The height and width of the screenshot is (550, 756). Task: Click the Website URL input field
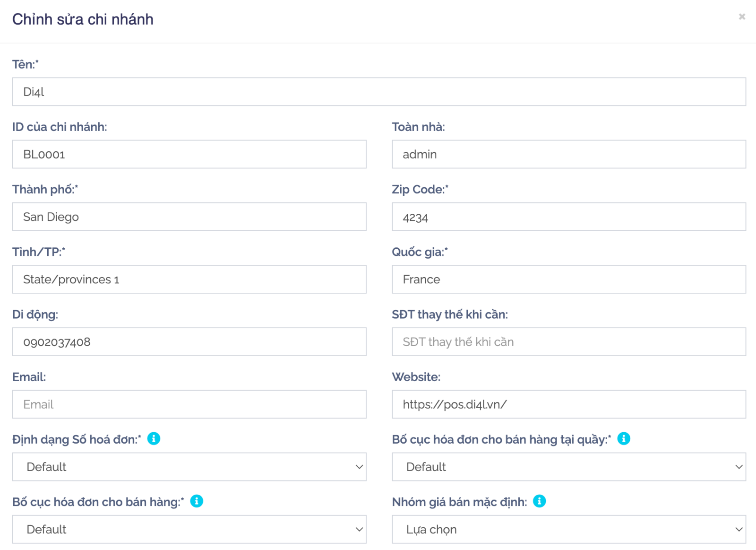click(568, 404)
